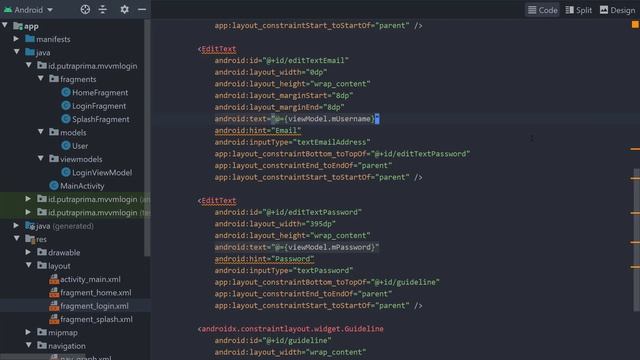
Task: Switch to Code view mode
Action: pyautogui.click(x=542, y=10)
